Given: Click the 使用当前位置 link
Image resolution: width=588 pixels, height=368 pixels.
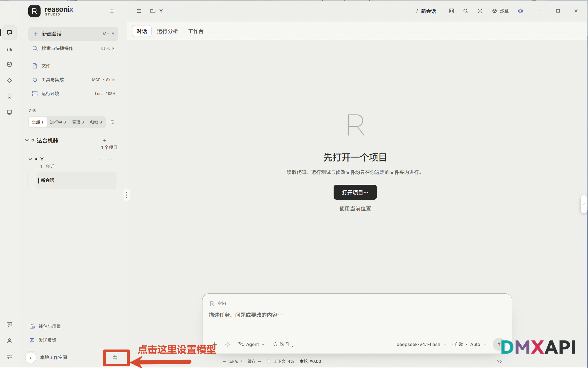Looking at the screenshot, I should point(355,209).
